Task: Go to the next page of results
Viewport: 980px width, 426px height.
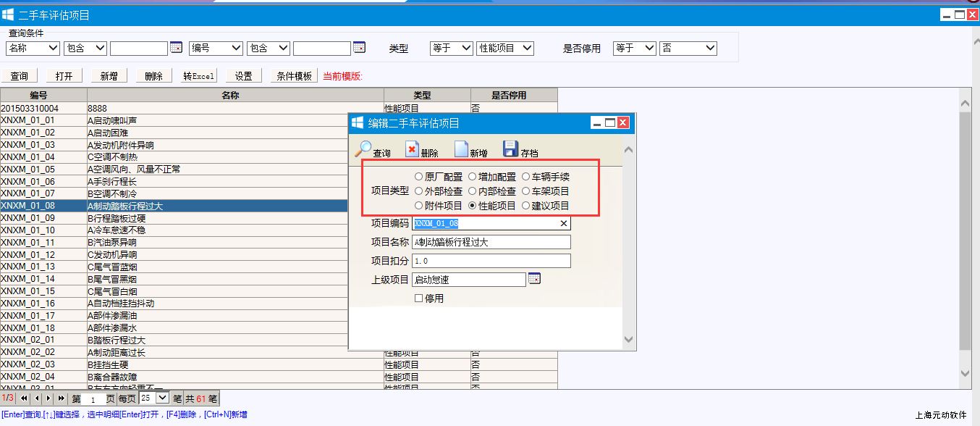Action: tap(49, 398)
